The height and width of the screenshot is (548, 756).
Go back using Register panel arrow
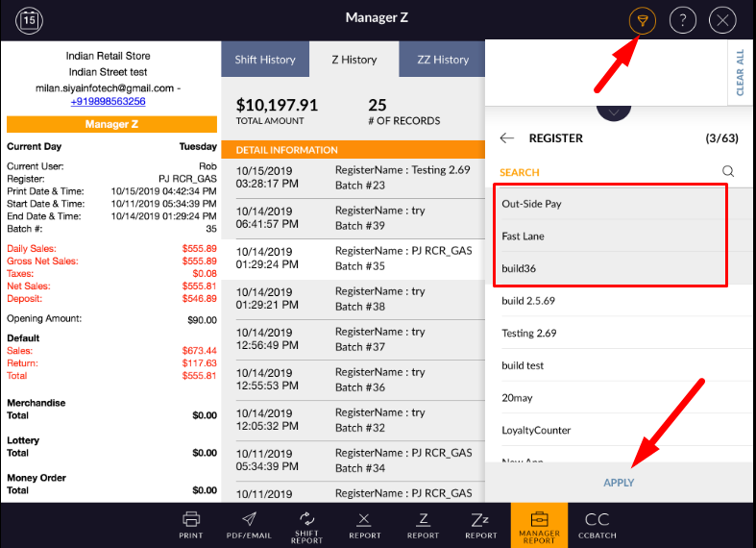507,138
